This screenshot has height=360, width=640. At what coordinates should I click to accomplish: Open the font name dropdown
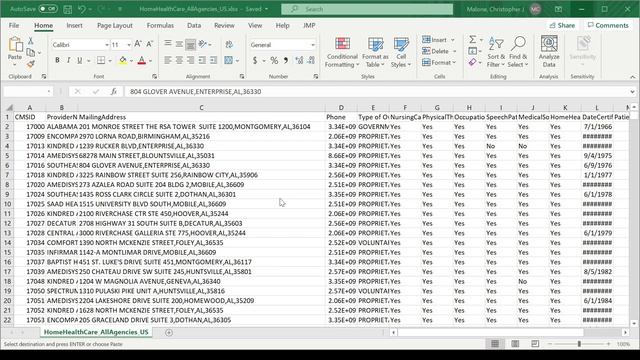pyautogui.click(x=107, y=44)
